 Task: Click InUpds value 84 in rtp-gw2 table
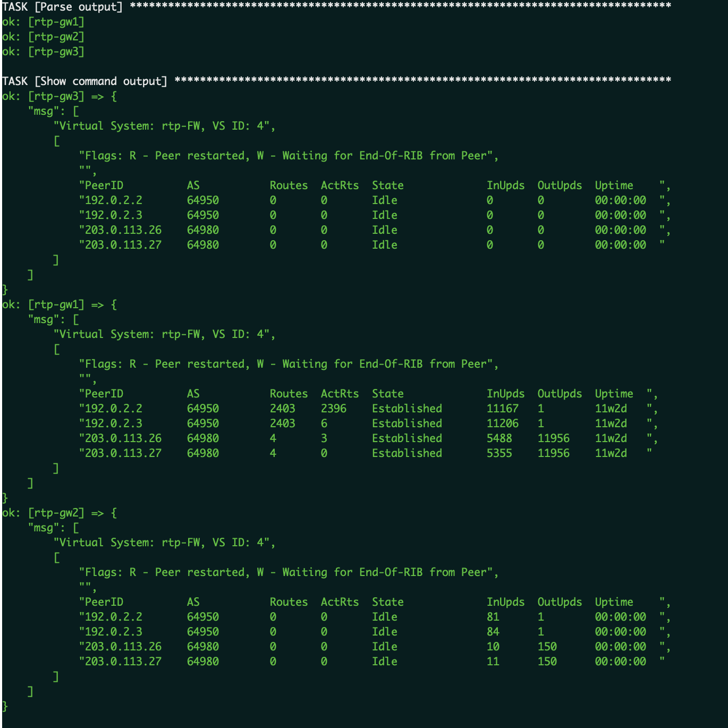[x=493, y=632]
